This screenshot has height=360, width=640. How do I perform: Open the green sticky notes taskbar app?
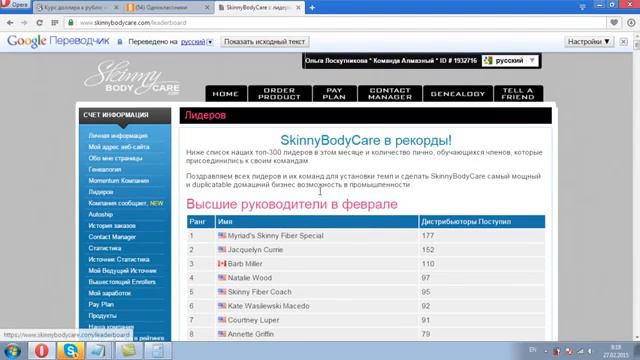(x=129, y=351)
